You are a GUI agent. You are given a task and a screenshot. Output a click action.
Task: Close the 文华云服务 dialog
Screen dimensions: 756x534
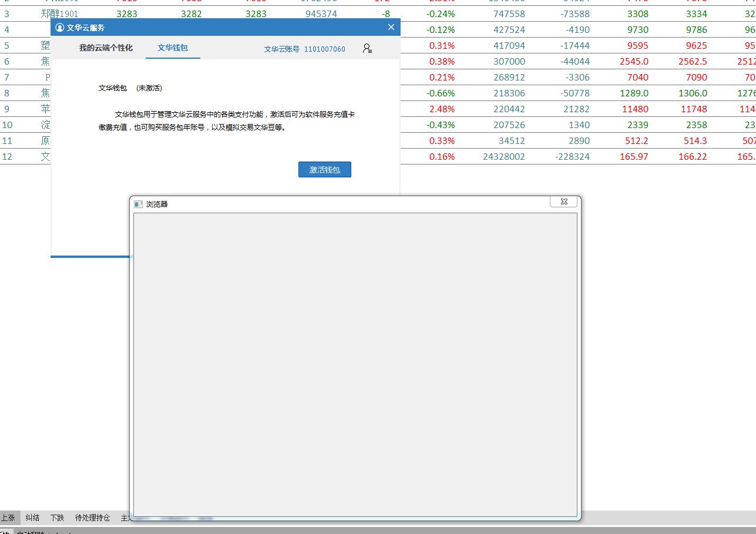(391, 27)
